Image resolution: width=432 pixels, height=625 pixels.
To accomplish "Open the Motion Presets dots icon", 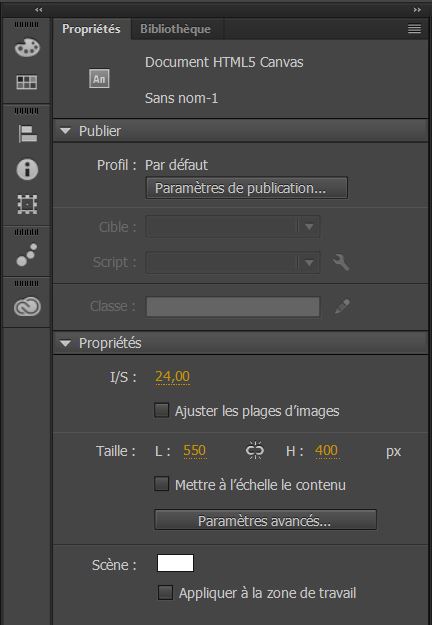I will [27, 255].
